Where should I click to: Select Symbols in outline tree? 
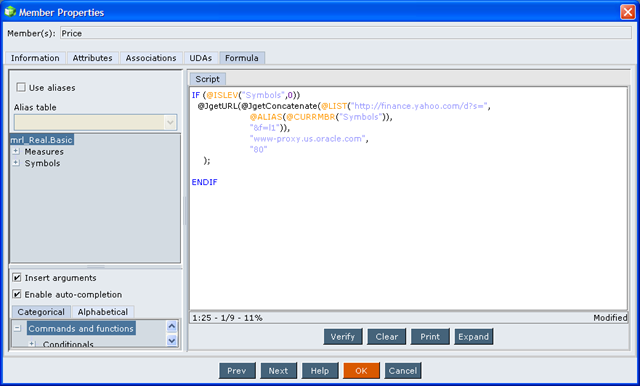[x=42, y=163]
